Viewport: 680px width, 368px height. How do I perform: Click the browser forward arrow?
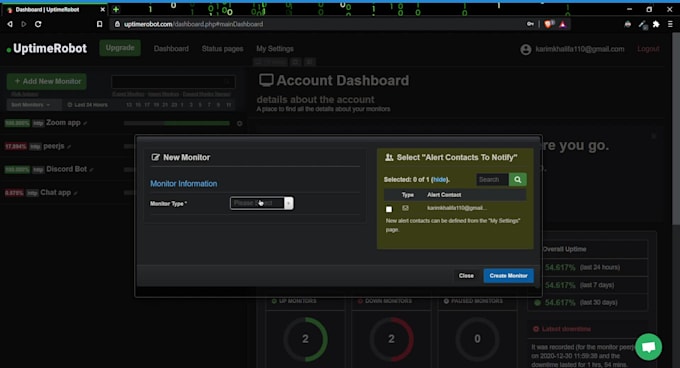[x=23, y=24]
